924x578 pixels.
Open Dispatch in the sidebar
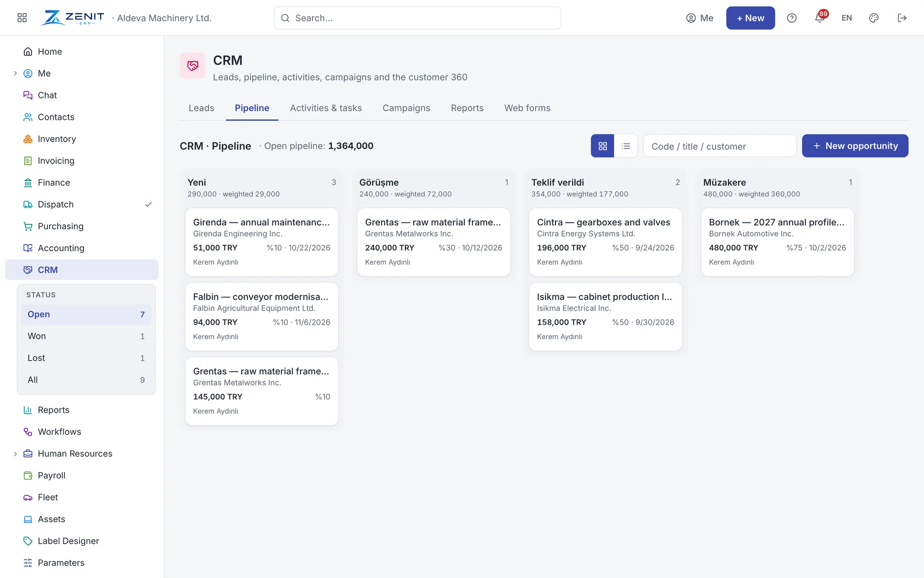point(82,204)
